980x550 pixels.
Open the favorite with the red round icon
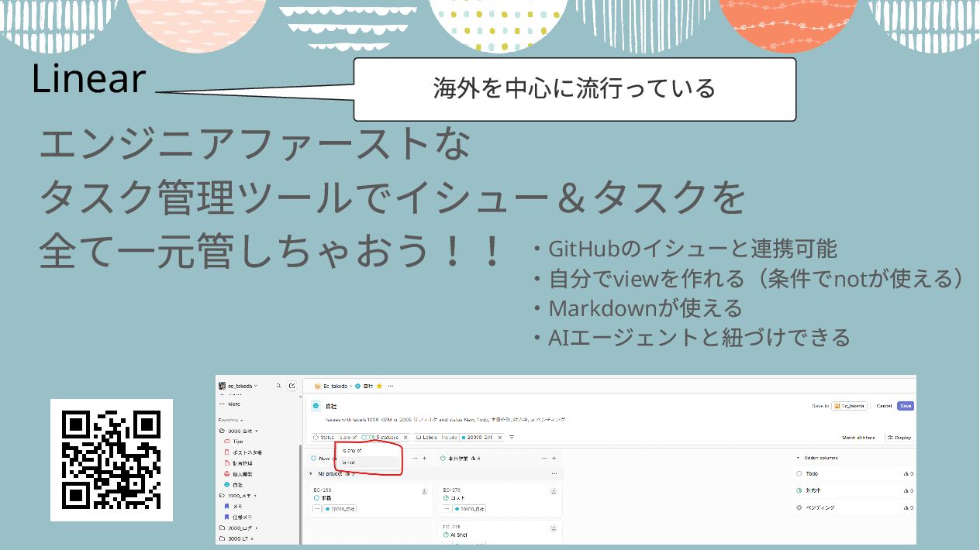click(x=238, y=474)
